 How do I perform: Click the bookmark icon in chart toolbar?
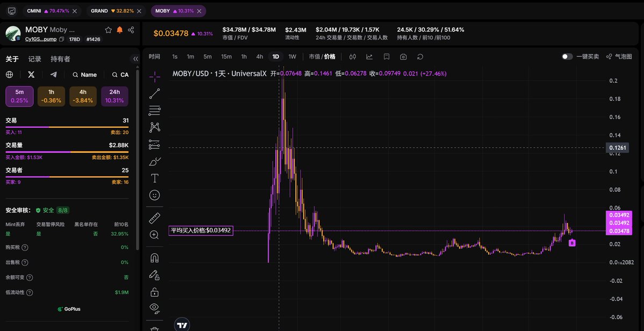point(387,56)
